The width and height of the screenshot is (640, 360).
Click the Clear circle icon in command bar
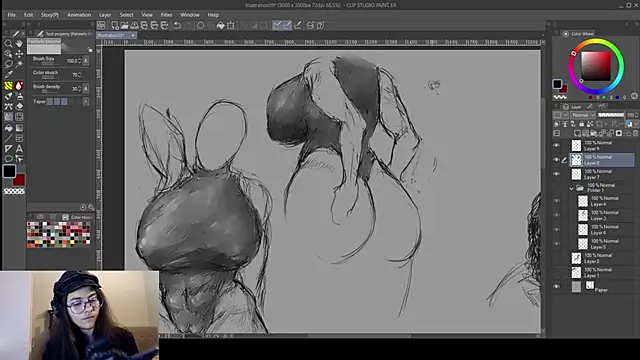200,25
